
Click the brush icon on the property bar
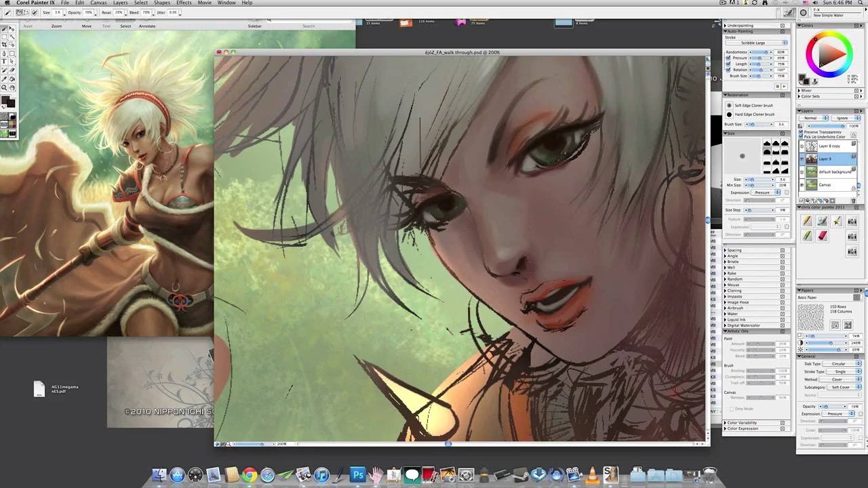(7, 12)
